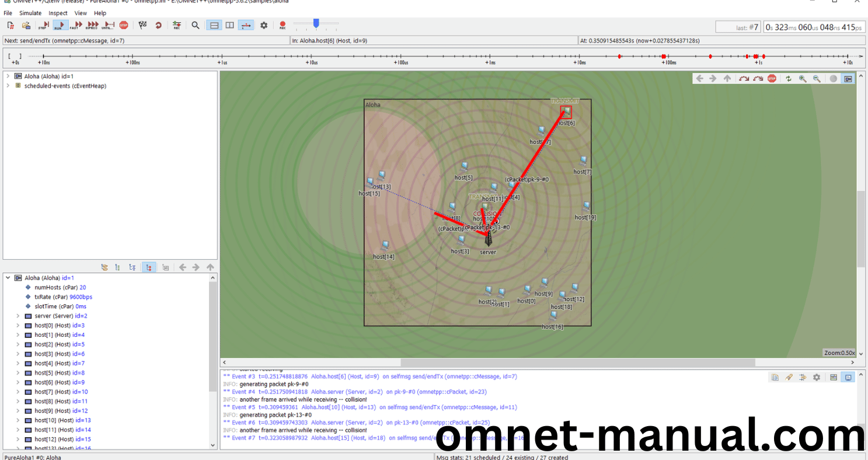
Task: Expand the host[0] tree node
Action: pos(18,325)
